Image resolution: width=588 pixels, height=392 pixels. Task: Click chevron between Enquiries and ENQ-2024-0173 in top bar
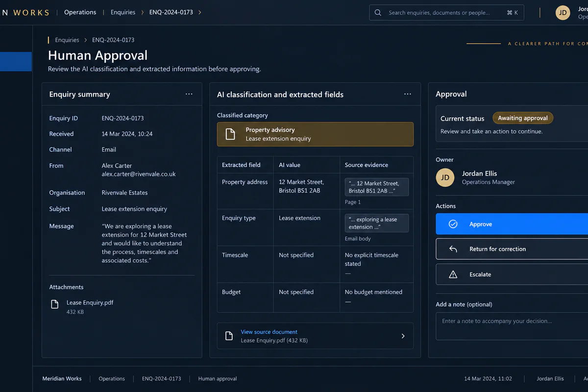point(143,12)
